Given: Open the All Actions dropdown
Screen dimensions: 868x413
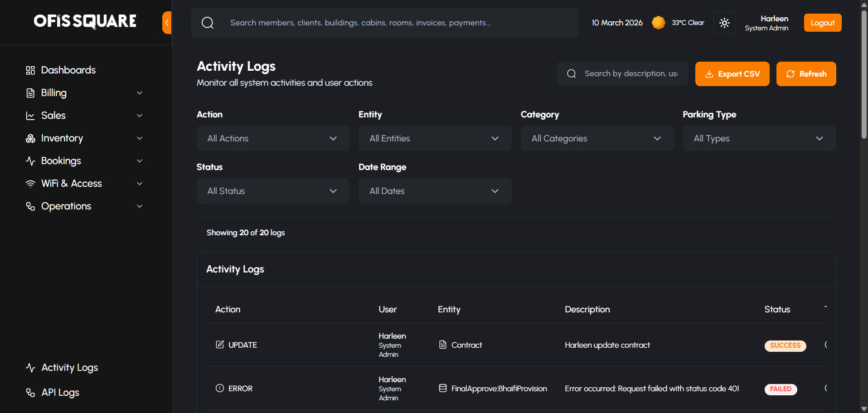Looking at the screenshot, I should (273, 138).
